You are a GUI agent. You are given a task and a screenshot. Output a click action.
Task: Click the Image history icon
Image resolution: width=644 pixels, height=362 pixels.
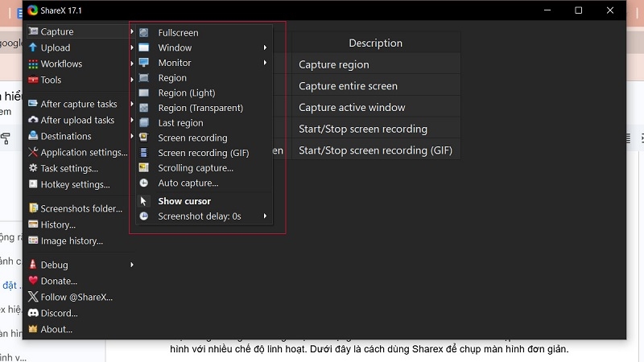pyautogui.click(x=33, y=240)
